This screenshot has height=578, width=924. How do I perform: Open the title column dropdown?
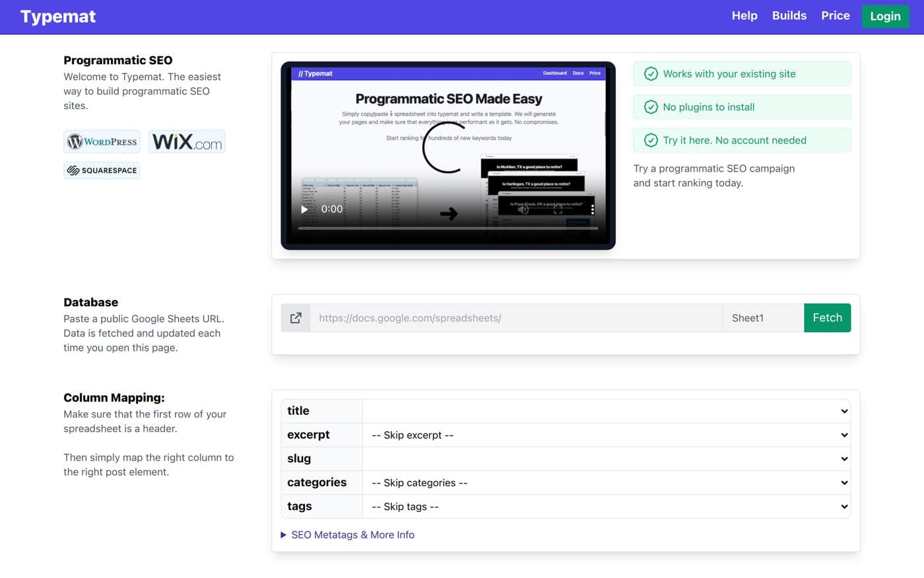[x=605, y=411]
